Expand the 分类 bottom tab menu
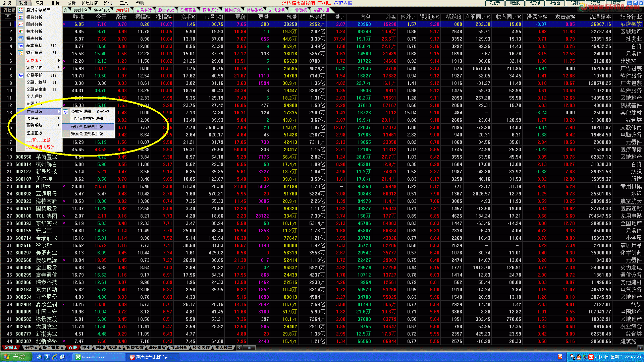This screenshot has height=362, width=644. (31, 348)
